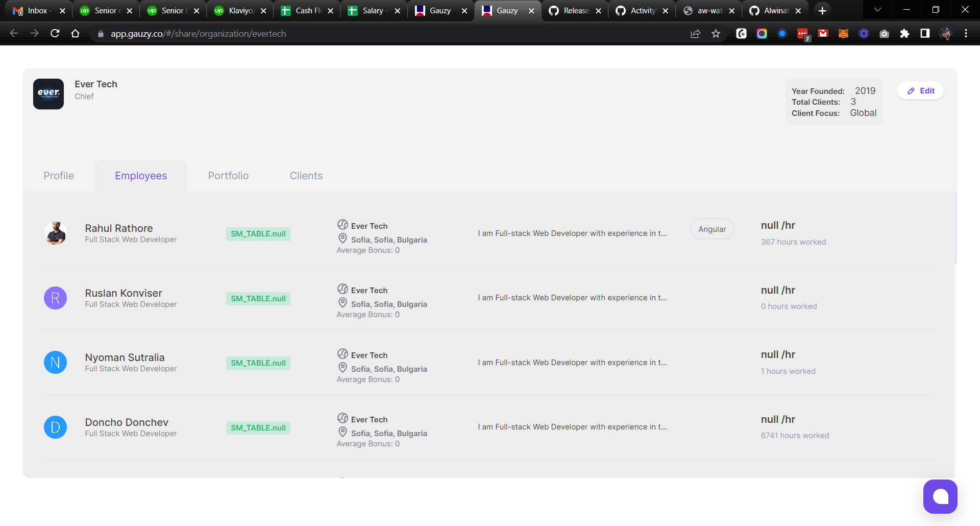
Task: Click the browser profile avatar
Action: tap(946, 33)
